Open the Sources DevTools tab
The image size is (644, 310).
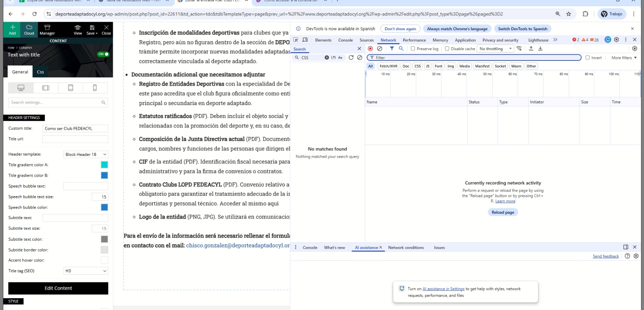tap(366, 40)
